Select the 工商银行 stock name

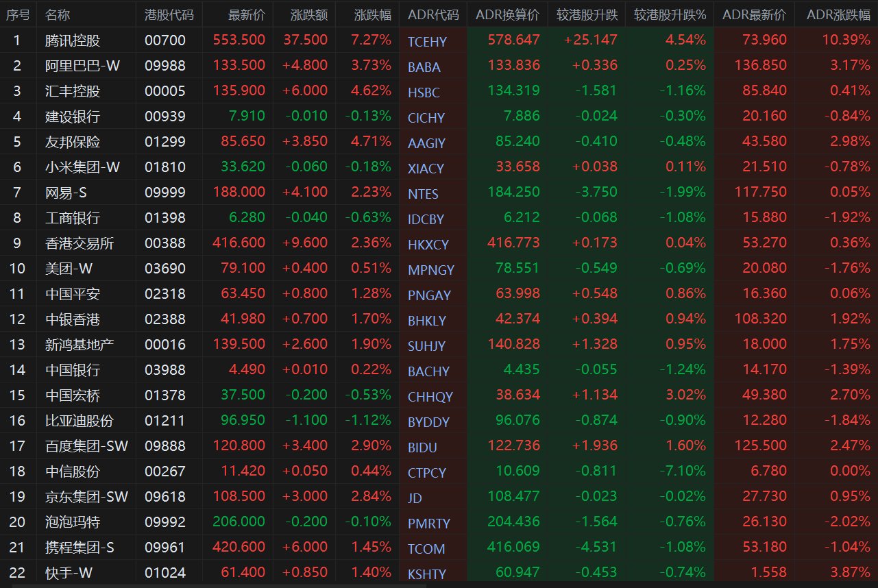[73, 218]
